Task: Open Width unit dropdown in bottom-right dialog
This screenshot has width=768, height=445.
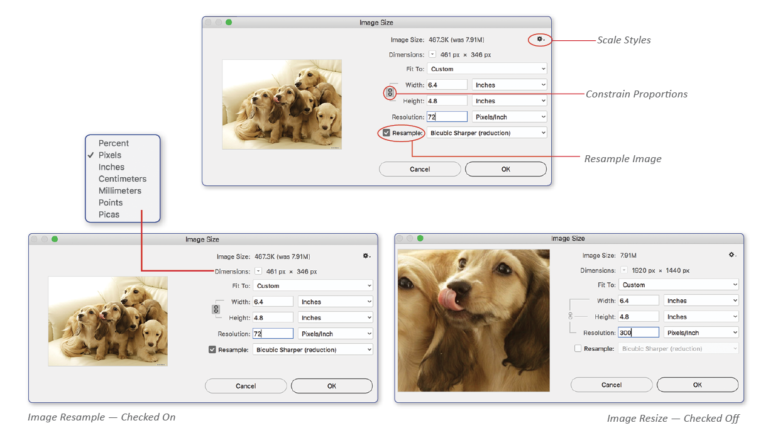Action: coord(701,301)
